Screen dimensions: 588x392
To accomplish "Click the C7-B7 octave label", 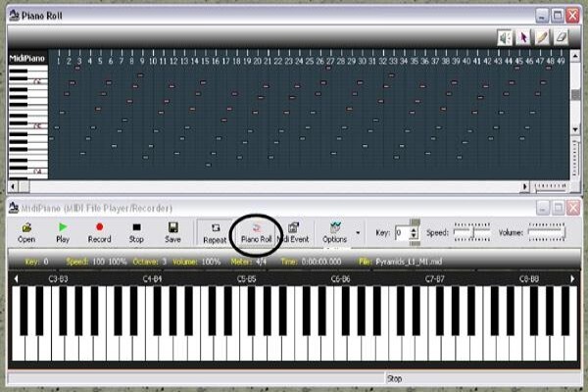I will click(x=434, y=278).
